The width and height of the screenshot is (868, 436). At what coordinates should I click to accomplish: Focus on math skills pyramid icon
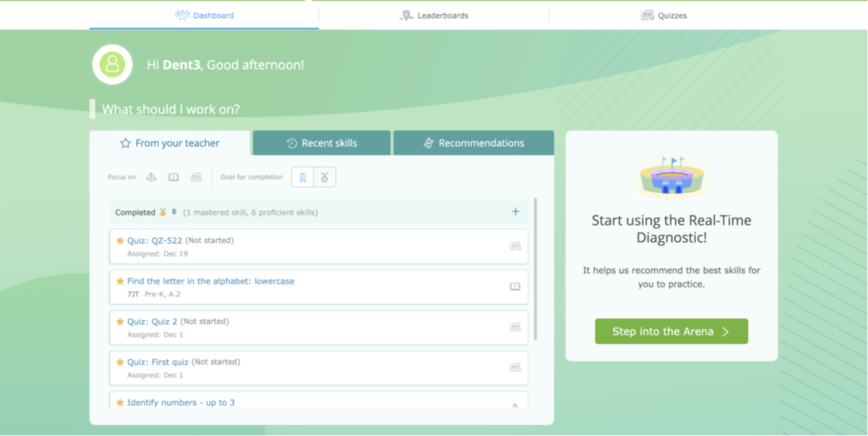point(151,177)
